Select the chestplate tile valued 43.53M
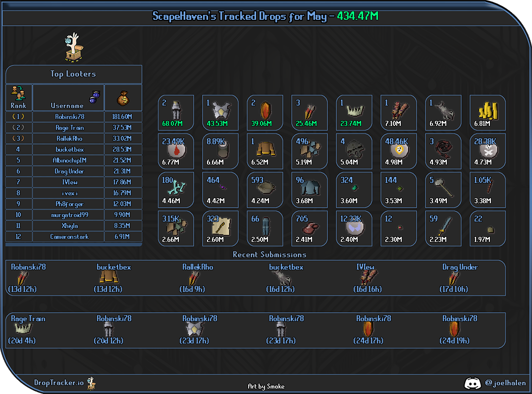 [220, 113]
